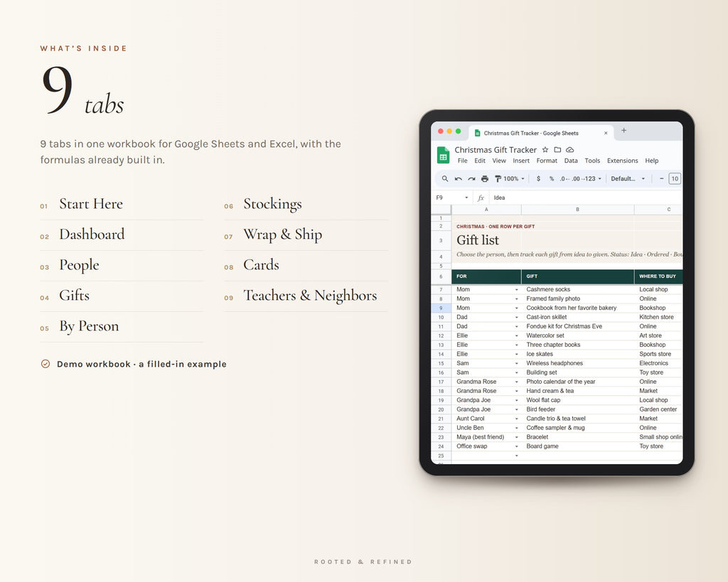This screenshot has width=728, height=582.
Task: Click the Wireless headphones cell
Action: (577, 363)
